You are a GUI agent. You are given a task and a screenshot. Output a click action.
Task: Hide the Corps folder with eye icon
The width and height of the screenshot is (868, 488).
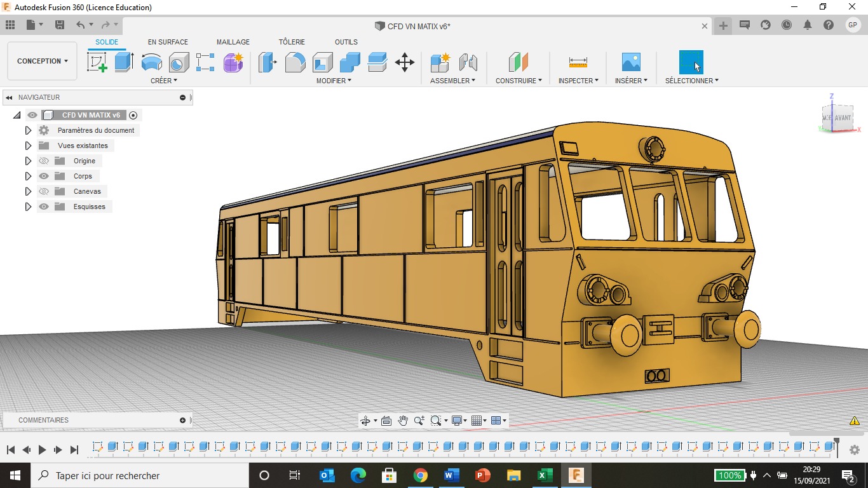[44, 176]
